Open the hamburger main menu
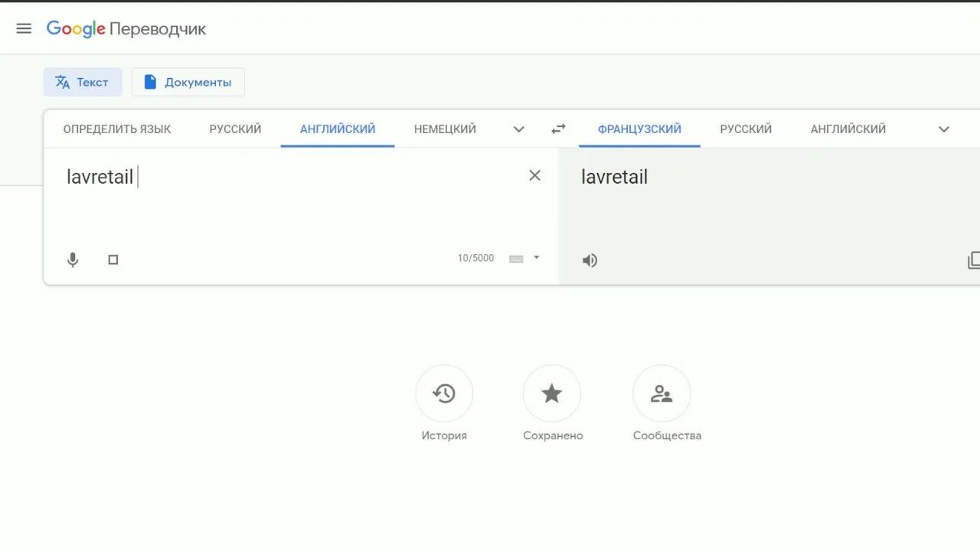Screen dimensions: 980x551 pos(24,28)
